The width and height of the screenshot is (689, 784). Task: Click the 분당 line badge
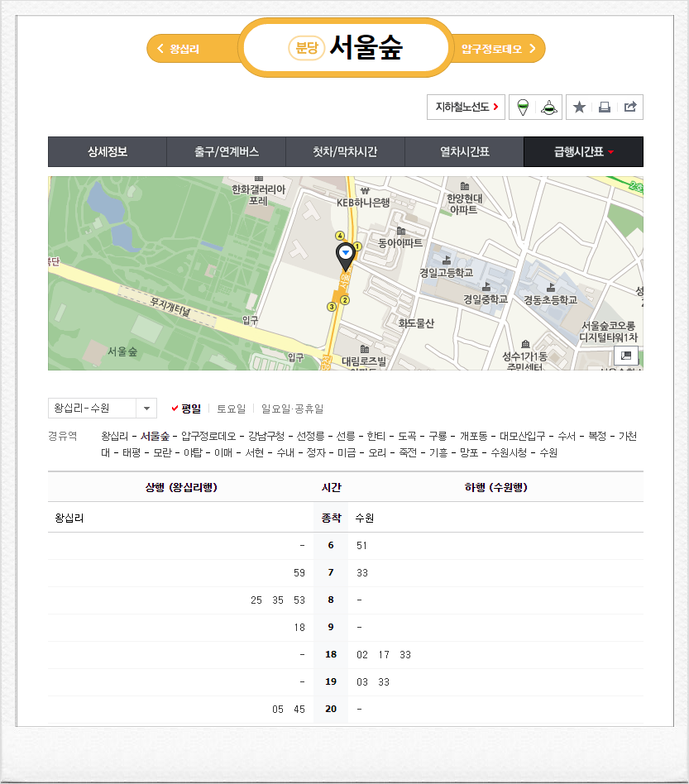click(x=307, y=48)
